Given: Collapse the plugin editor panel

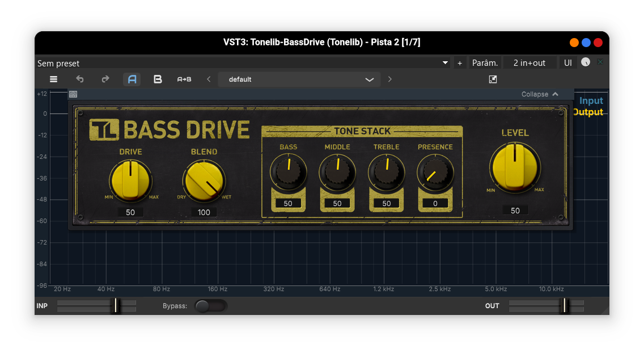Looking at the screenshot, I should 539,94.
